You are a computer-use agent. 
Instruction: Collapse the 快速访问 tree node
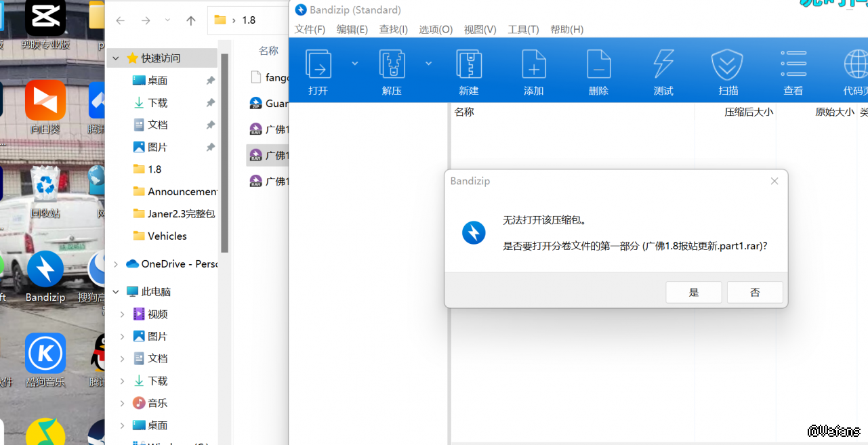pos(116,58)
